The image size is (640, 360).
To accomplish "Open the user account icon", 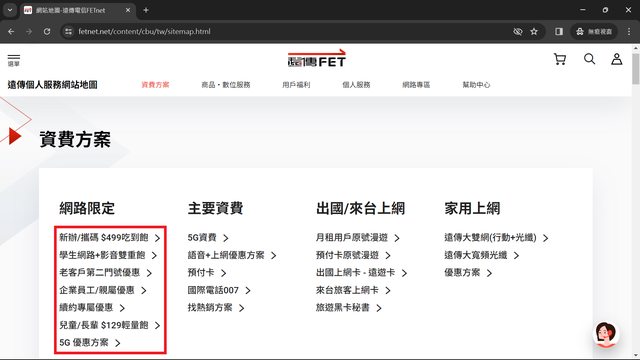I will click(617, 59).
